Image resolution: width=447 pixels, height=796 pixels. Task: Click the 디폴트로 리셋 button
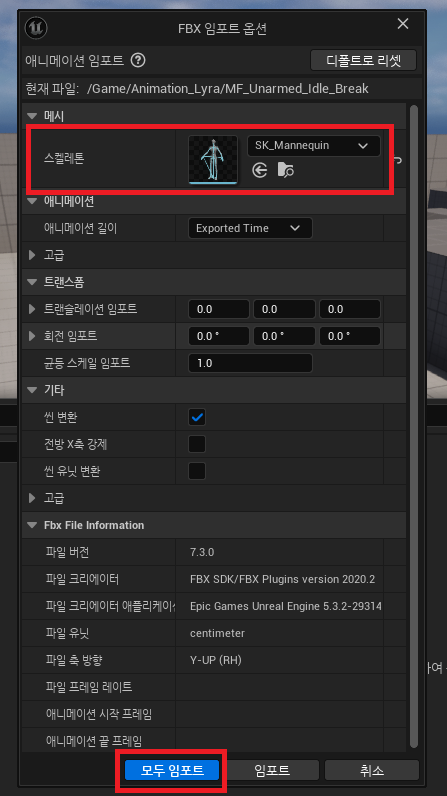(x=364, y=60)
